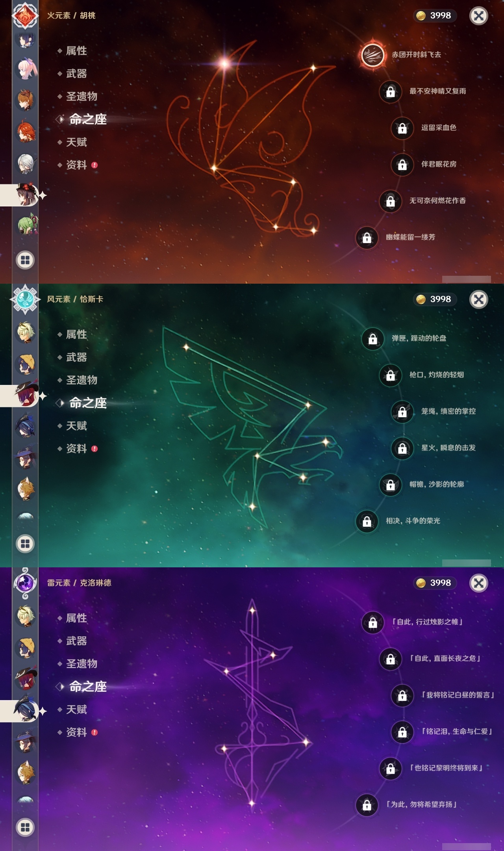This screenshot has width=504, height=851.
Task: Open unlocked constellation 赤团开时斜飞去 icon
Action: [x=372, y=54]
